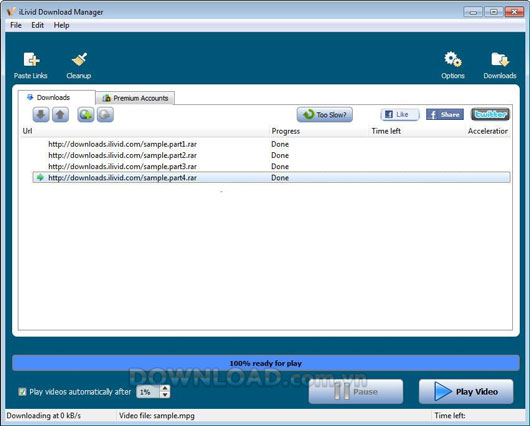Click the green arrow beside sample.part4.rar
This screenshot has width=530, height=426.
click(x=40, y=177)
